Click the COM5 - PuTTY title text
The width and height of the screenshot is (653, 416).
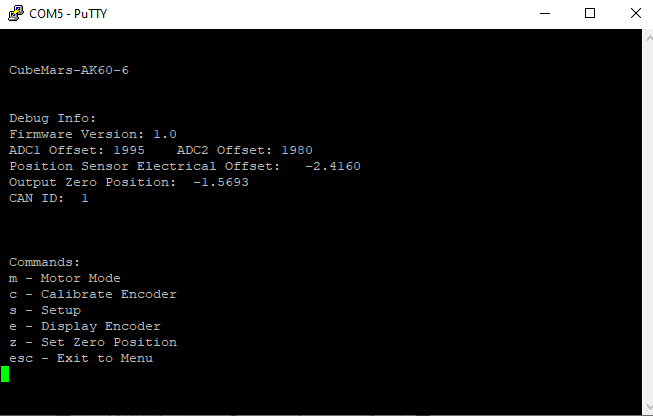(68, 14)
